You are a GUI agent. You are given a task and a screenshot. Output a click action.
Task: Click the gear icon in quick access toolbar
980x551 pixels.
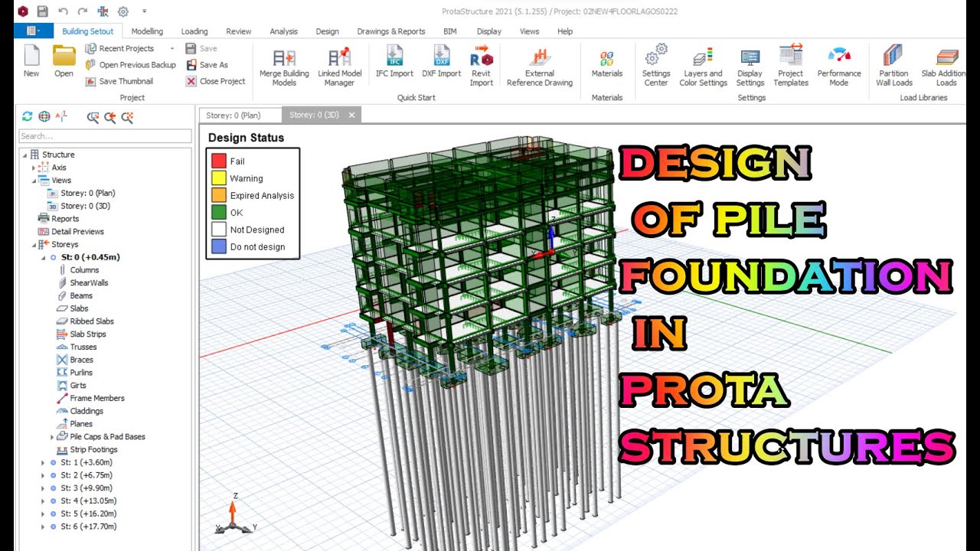click(122, 11)
